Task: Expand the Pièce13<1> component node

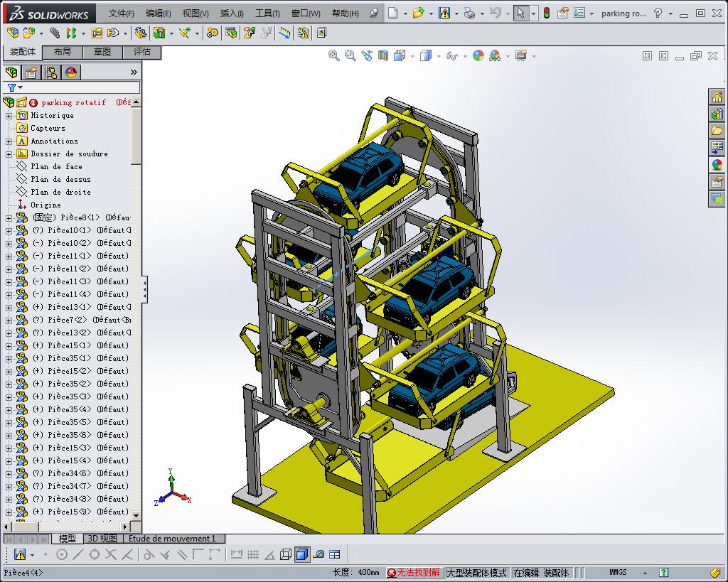Action: [x=9, y=307]
